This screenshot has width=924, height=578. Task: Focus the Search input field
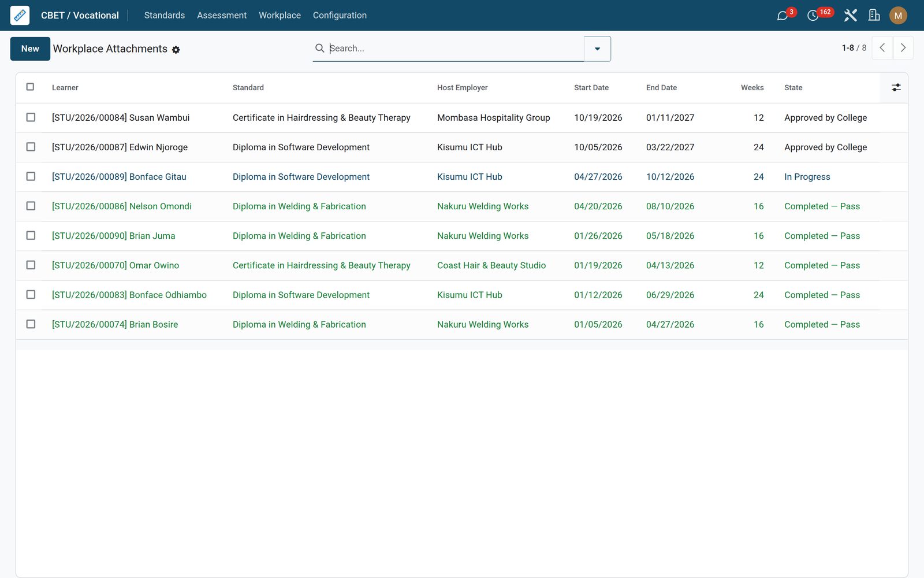pos(455,49)
